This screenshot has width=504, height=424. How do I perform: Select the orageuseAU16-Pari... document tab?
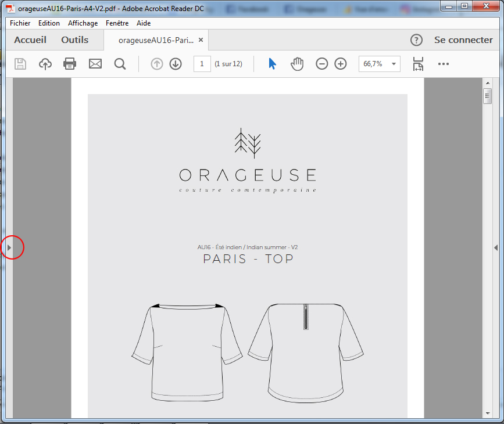[156, 40]
